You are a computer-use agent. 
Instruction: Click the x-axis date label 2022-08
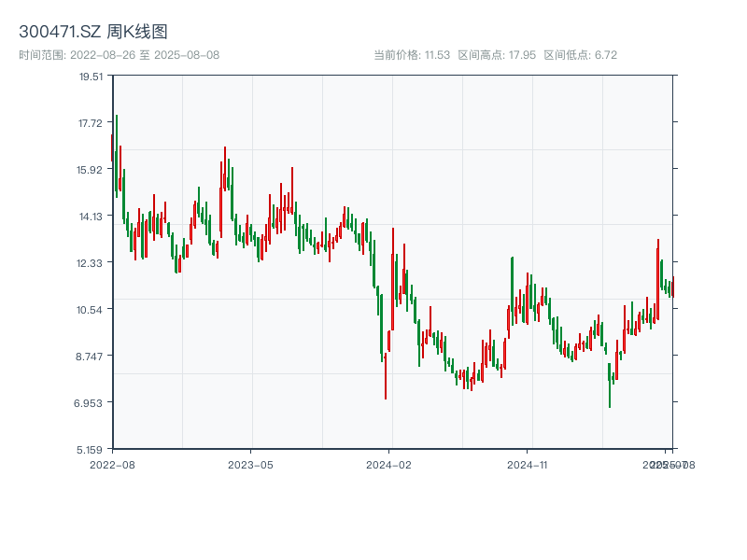[x=112, y=465]
